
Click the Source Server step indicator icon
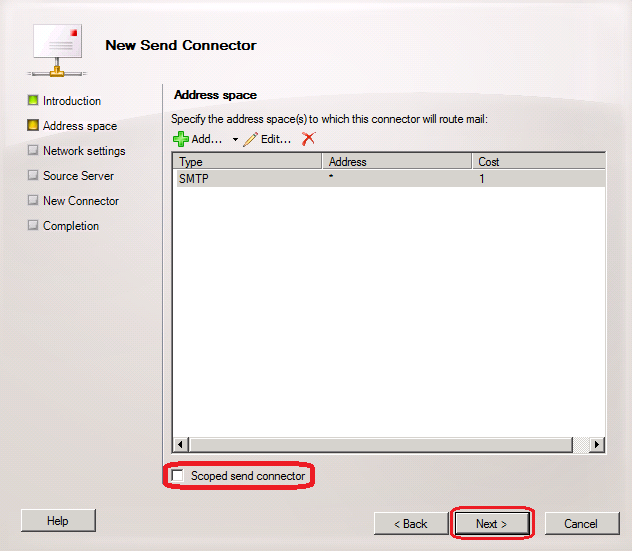pos(33,176)
